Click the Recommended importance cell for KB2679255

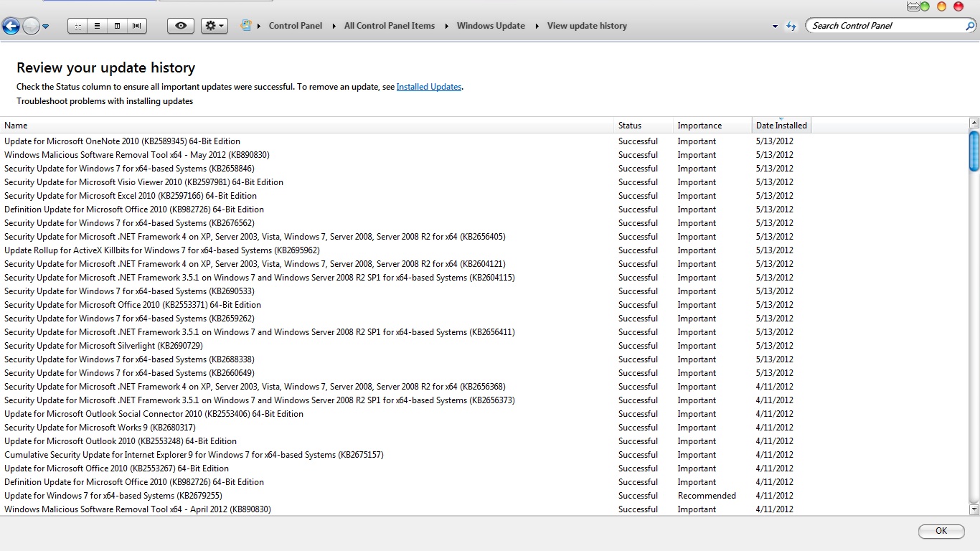(707, 496)
